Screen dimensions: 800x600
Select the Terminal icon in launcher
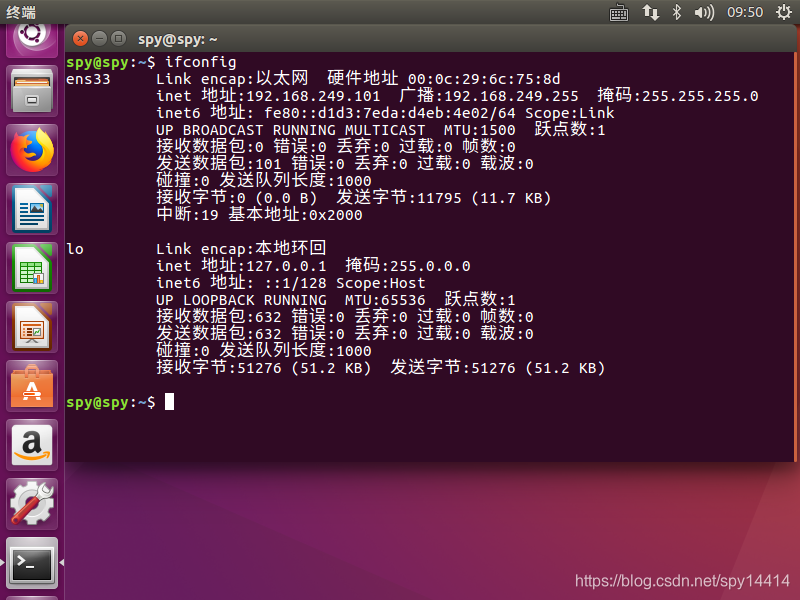[32, 563]
